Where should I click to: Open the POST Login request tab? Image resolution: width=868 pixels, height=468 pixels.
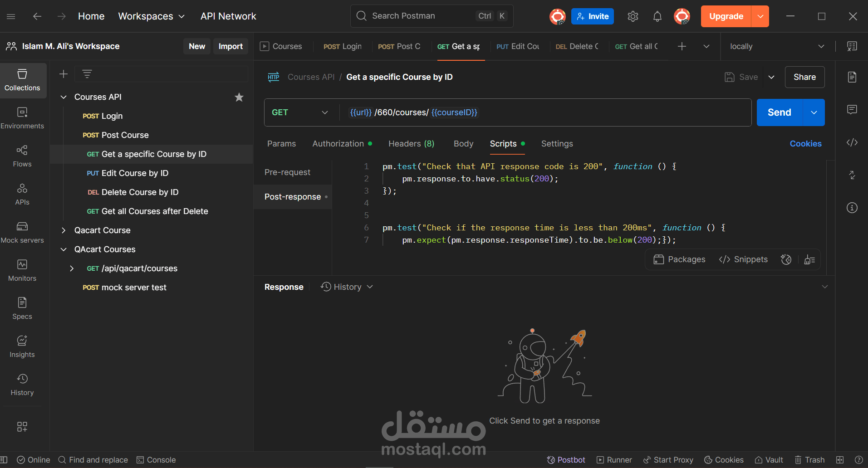(x=343, y=46)
